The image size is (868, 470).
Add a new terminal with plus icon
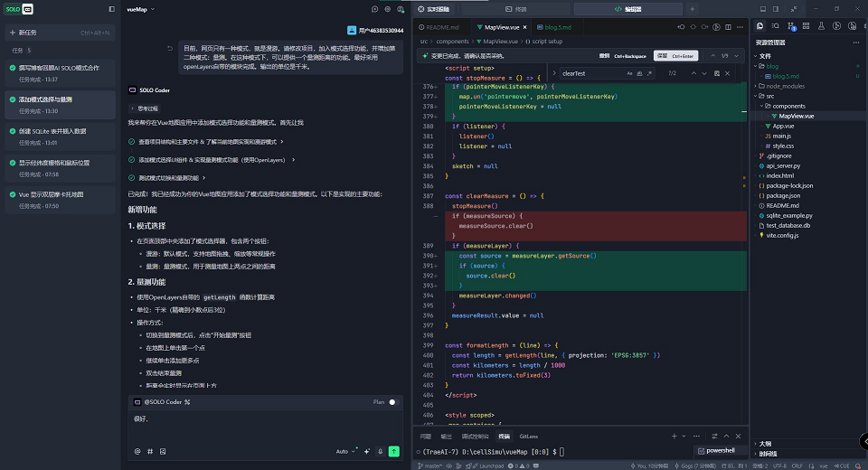[x=674, y=437]
